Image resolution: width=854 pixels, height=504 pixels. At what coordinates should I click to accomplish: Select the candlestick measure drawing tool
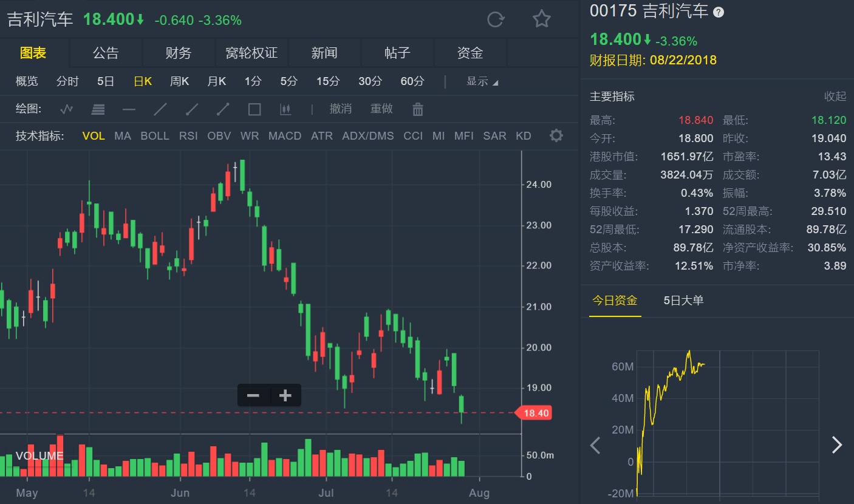[285, 110]
